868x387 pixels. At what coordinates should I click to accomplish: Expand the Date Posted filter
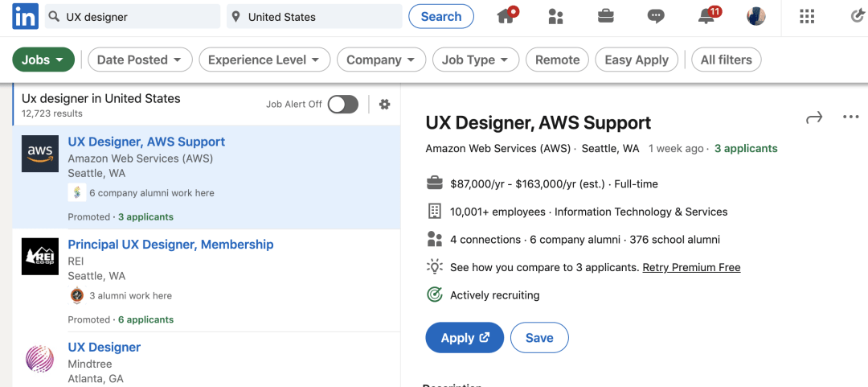[140, 60]
